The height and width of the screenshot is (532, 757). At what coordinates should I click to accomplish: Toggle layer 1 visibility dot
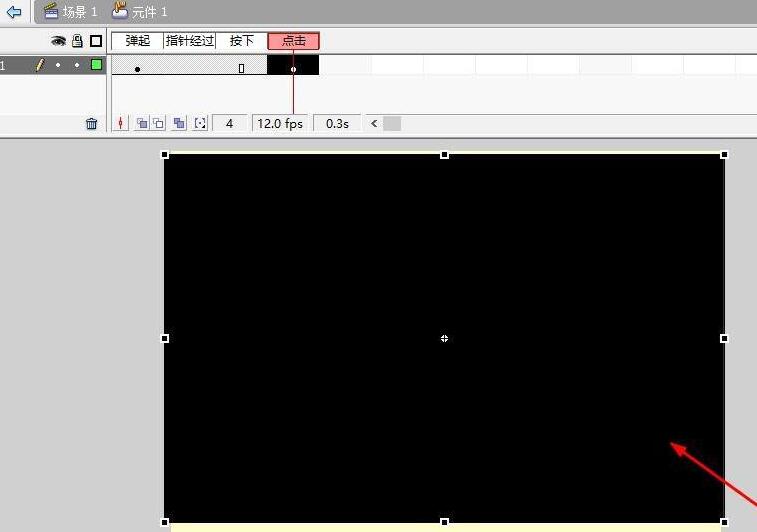point(58,65)
